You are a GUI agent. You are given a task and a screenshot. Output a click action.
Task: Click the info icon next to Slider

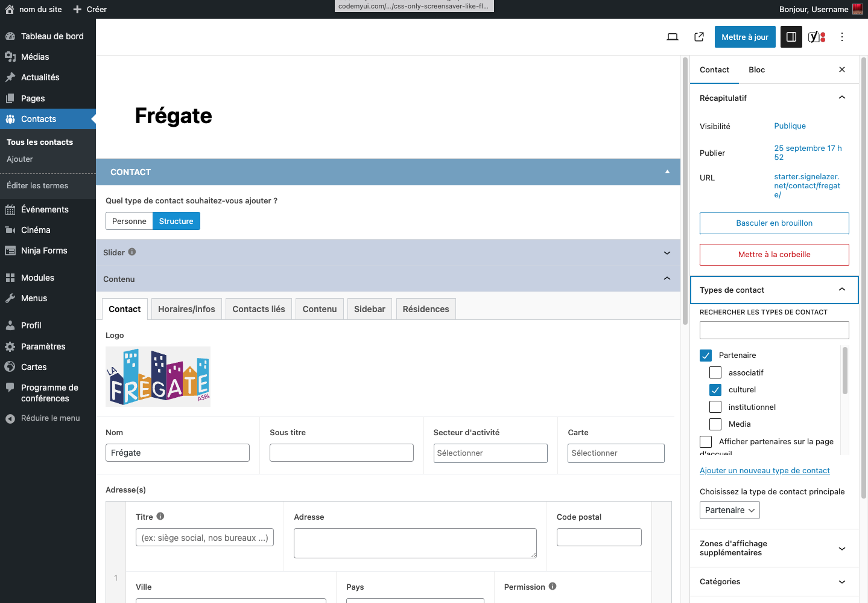pos(132,252)
